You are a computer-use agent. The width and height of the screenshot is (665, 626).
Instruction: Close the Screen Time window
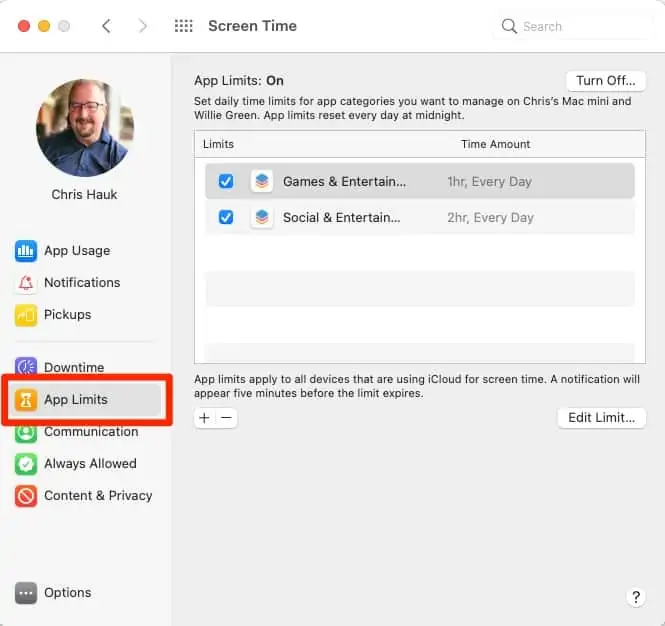click(x=24, y=26)
